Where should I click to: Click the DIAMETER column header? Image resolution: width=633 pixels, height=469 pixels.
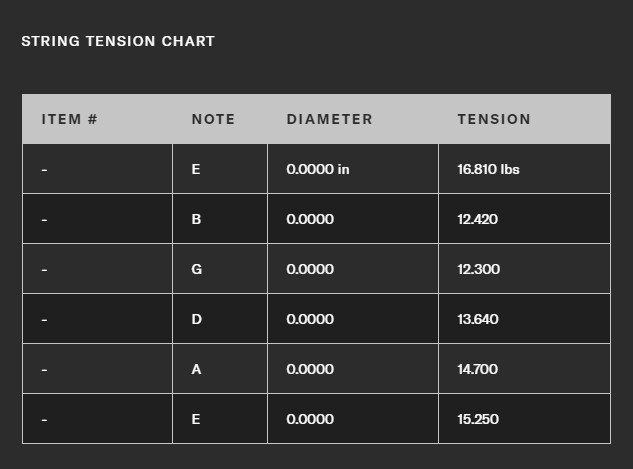(329, 119)
